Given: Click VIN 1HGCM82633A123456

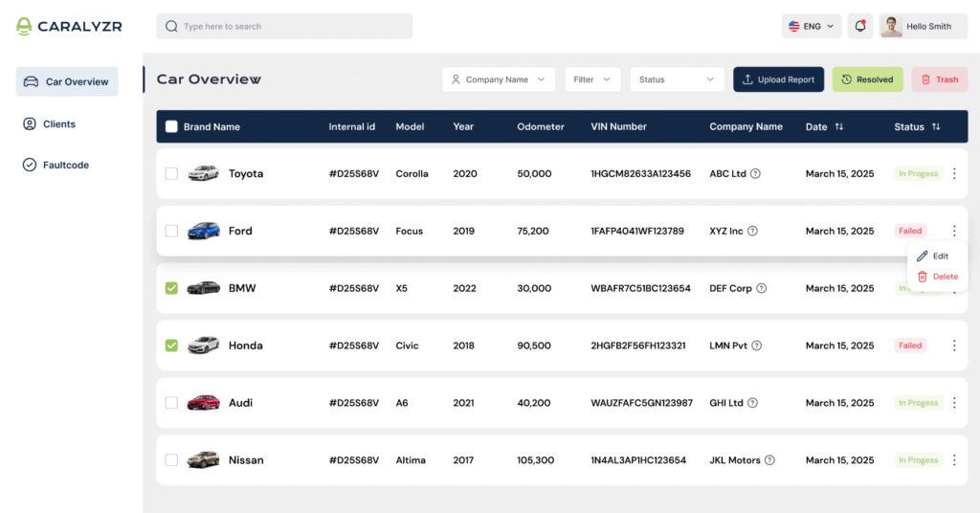Looking at the screenshot, I should point(640,173).
